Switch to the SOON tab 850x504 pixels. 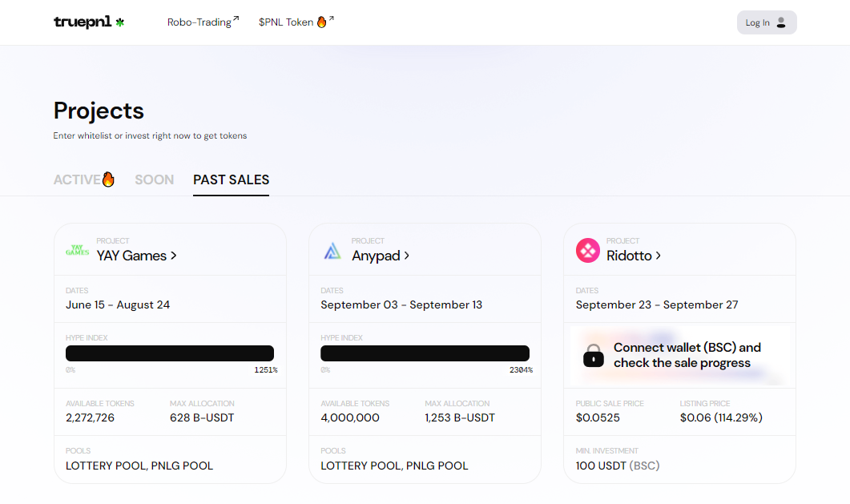tap(155, 179)
